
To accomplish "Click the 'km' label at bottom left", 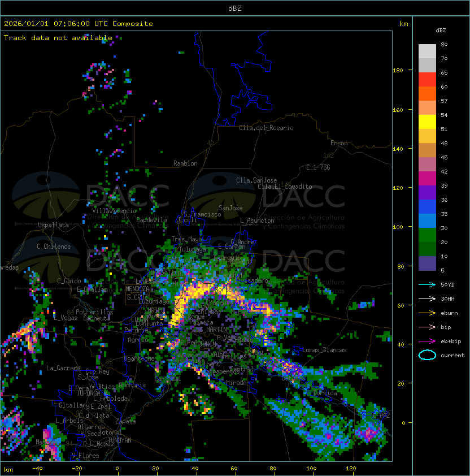I will (8, 470).
